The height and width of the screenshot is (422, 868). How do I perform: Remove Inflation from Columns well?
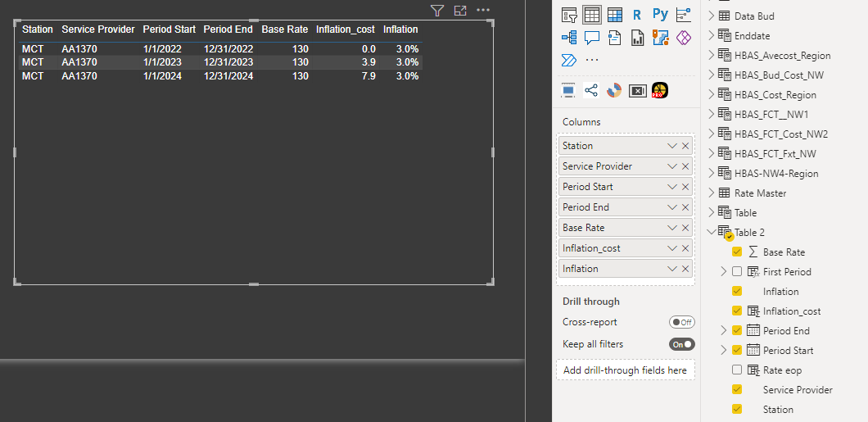(x=685, y=269)
